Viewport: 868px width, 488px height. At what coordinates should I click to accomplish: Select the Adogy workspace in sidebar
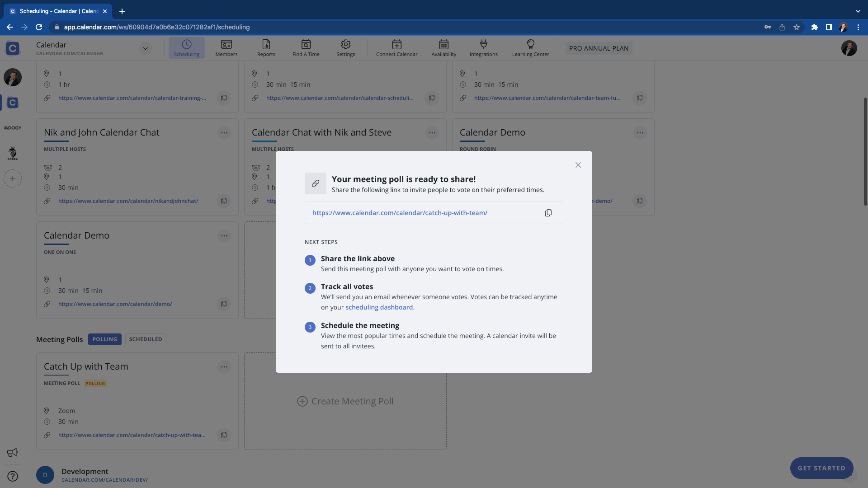click(x=13, y=128)
